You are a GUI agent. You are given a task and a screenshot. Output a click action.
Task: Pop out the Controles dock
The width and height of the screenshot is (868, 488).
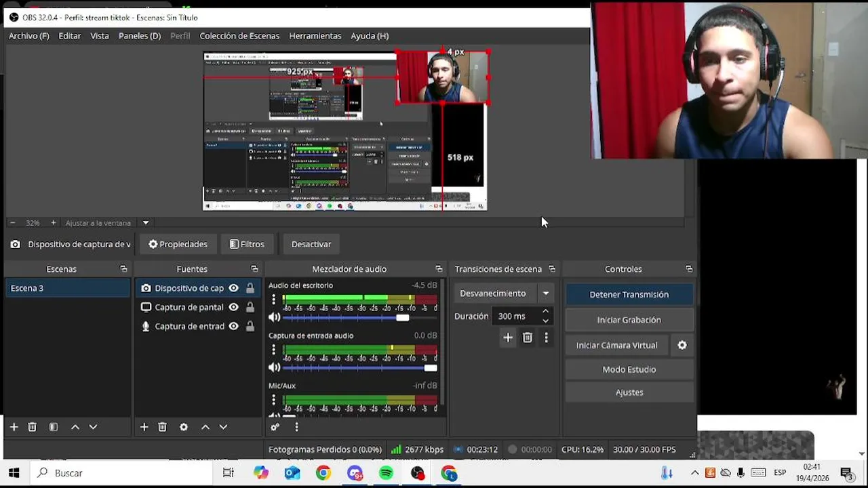coord(689,269)
